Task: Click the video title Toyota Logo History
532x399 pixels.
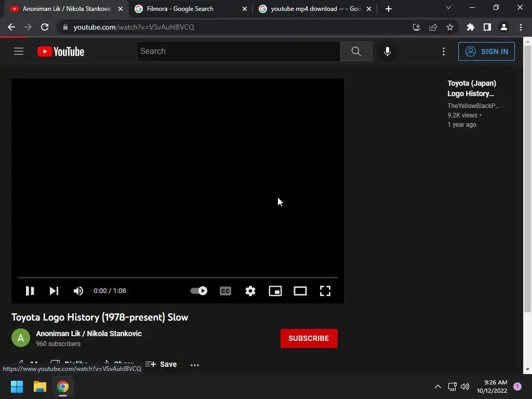Action: pyautogui.click(x=99, y=317)
